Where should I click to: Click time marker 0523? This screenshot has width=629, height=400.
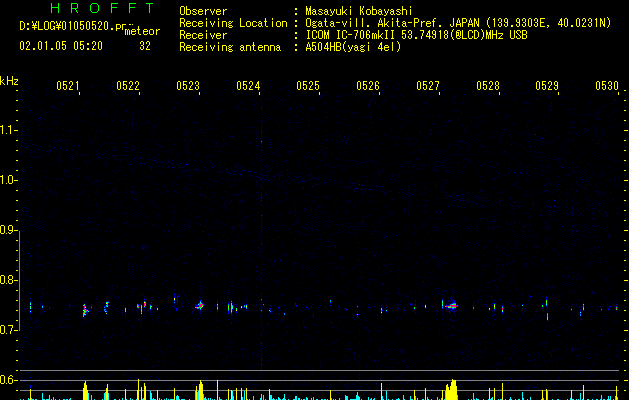188,85
